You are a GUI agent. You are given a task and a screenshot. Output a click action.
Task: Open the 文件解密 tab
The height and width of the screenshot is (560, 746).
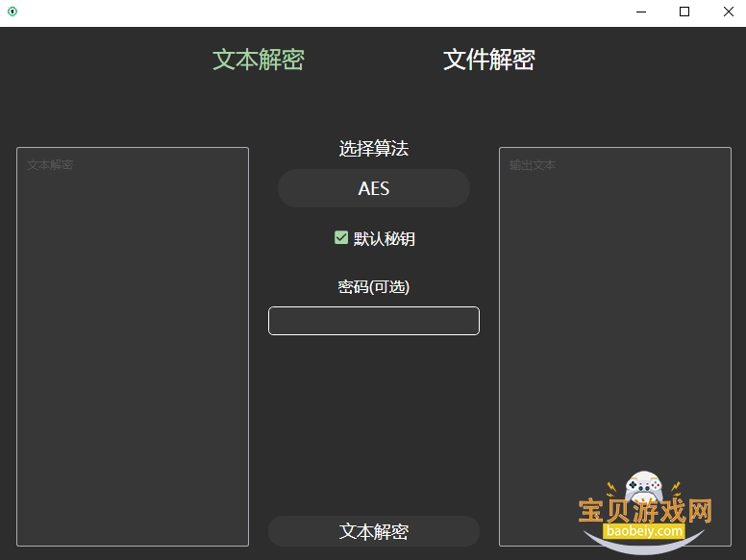[488, 60]
